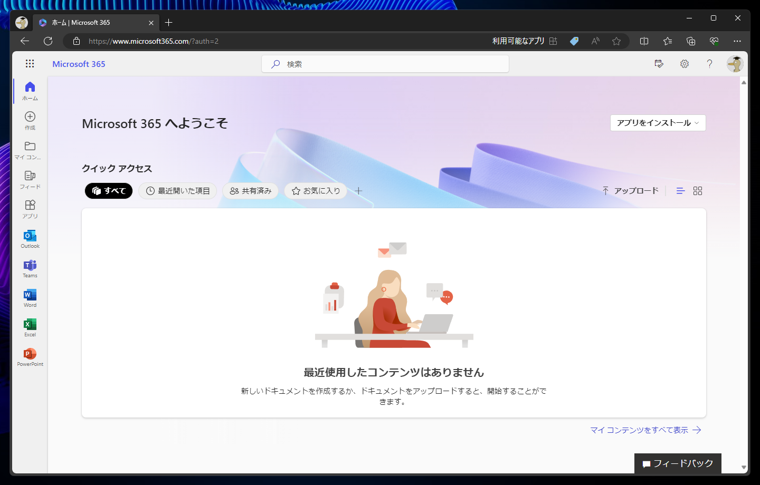Open the Feedback (フィードバック) button
This screenshot has width=760, height=485.
tap(678, 464)
